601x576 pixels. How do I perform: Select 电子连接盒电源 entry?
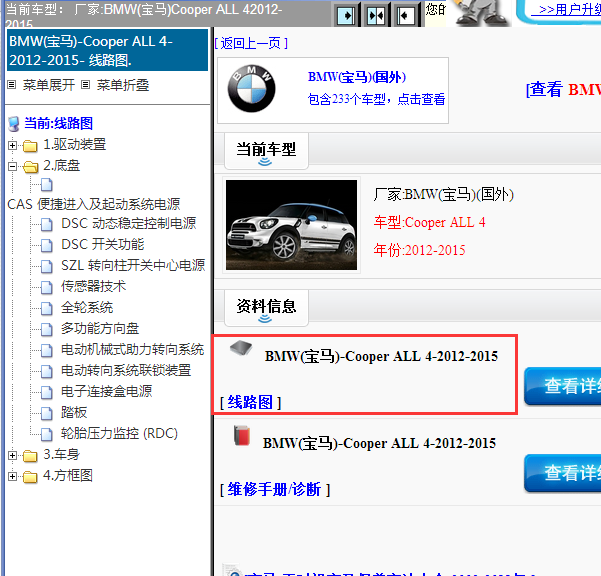[107, 391]
